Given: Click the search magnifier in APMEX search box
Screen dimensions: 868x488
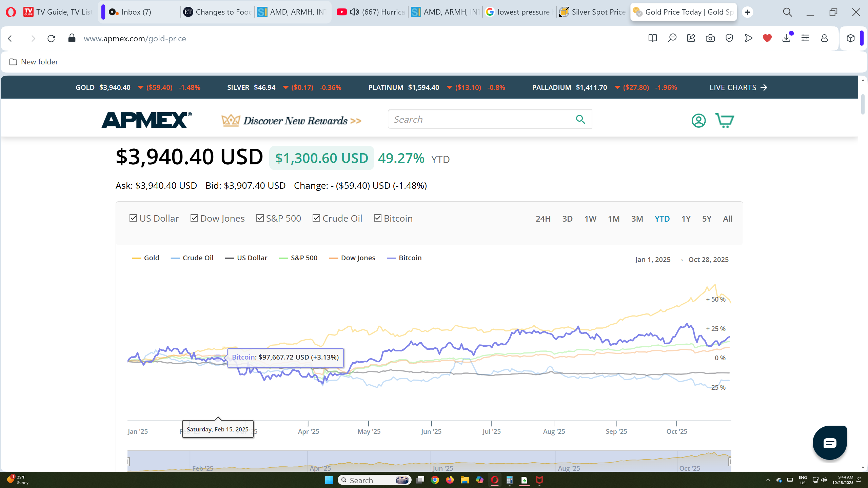Looking at the screenshot, I should (580, 119).
